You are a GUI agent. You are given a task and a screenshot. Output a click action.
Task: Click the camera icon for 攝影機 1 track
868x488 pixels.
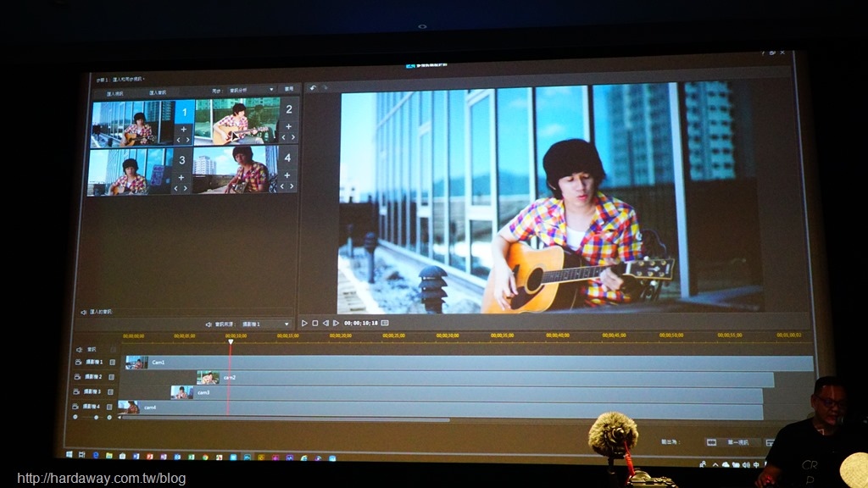pyautogui.click(x=79, y=363)
